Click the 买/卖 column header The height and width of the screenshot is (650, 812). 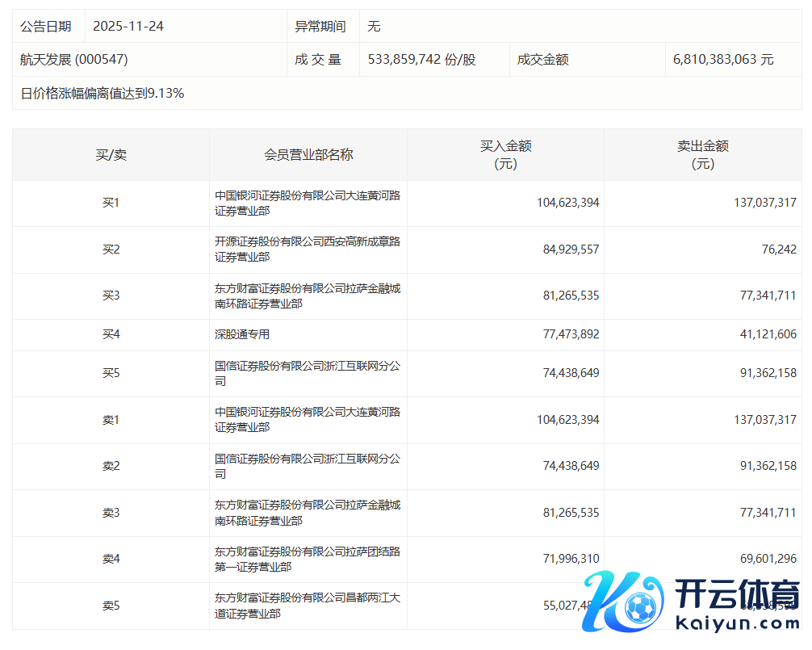[x=111, y=154]
